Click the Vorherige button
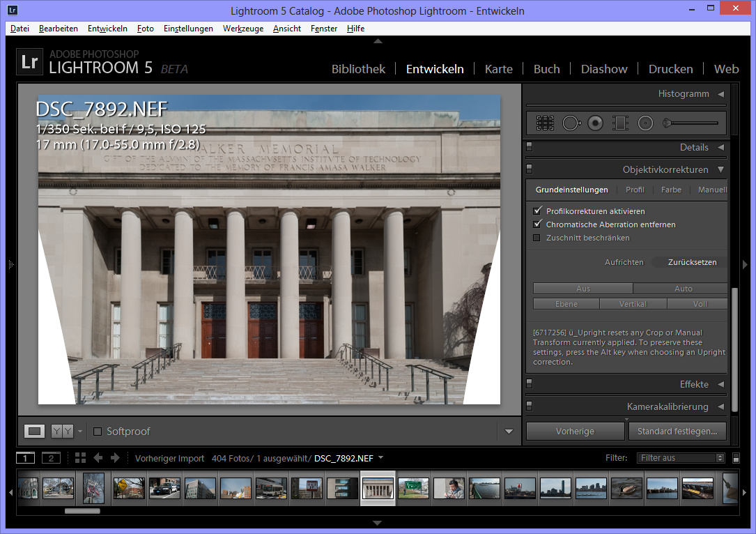This screenshot has height=534, width=756. (x=576, y=432)
